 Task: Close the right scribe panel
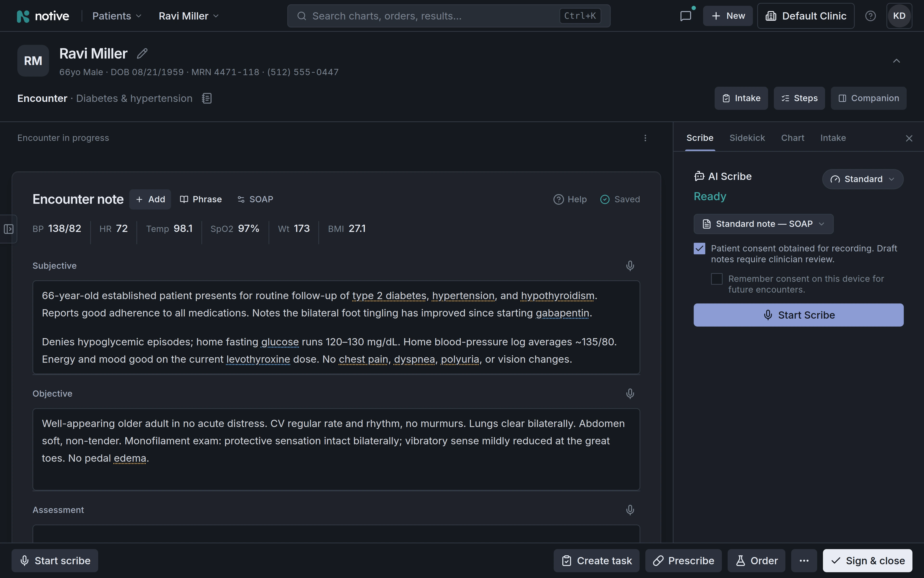point(909,138)
